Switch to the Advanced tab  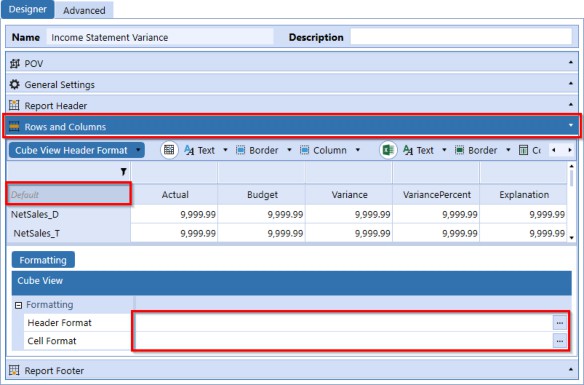(84, 10)
